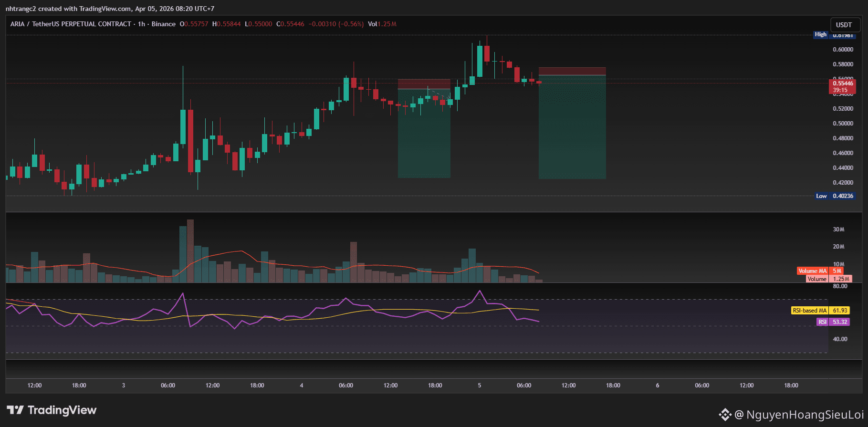The image size is (868, 427).
Task: Click the 20M volume axis label
Action: pos(838,247)
